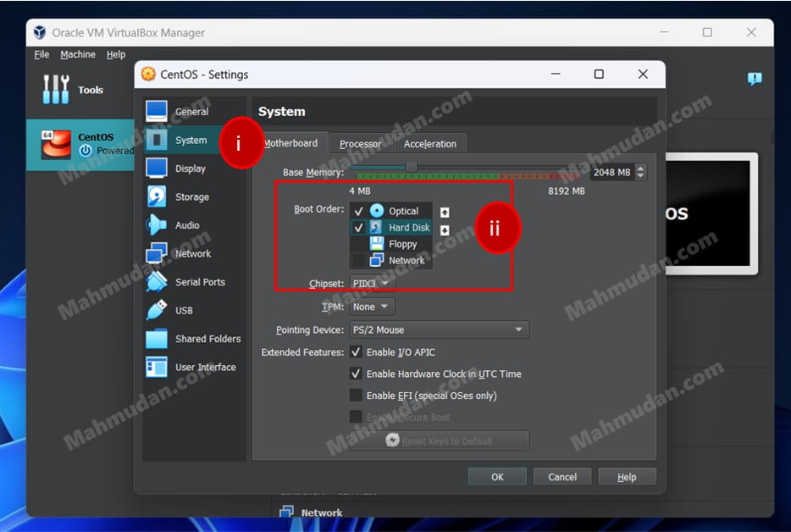791x532 pixels.
Task: Open the Network settings icon in sidebar
Action: click(x=157, y=253)
